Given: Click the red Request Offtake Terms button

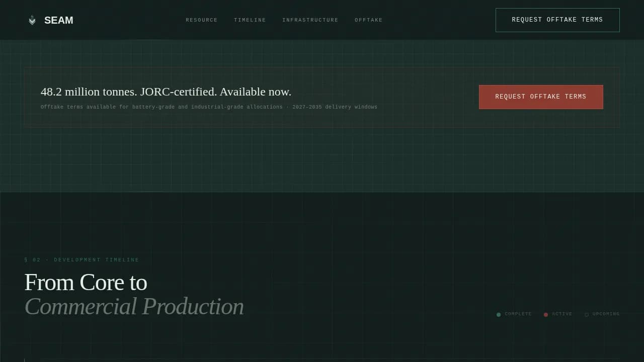Looking at the screenshot, I should (540, 97).
